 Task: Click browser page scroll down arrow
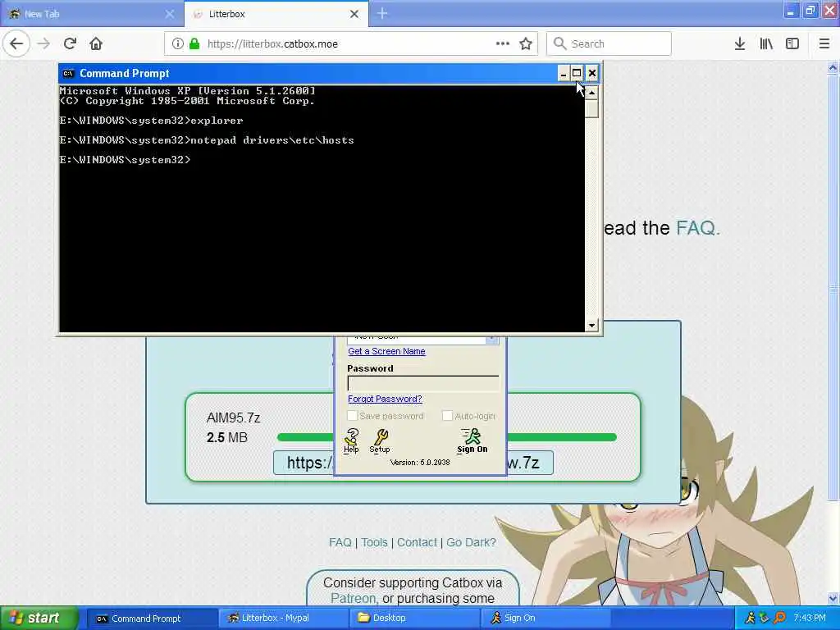click(x=833, y=598)
